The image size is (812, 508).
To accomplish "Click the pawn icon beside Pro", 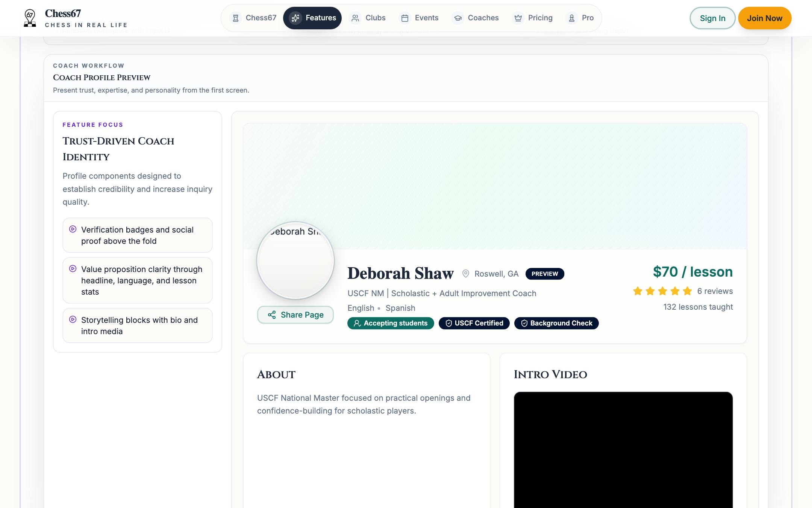I will [571, 18].
